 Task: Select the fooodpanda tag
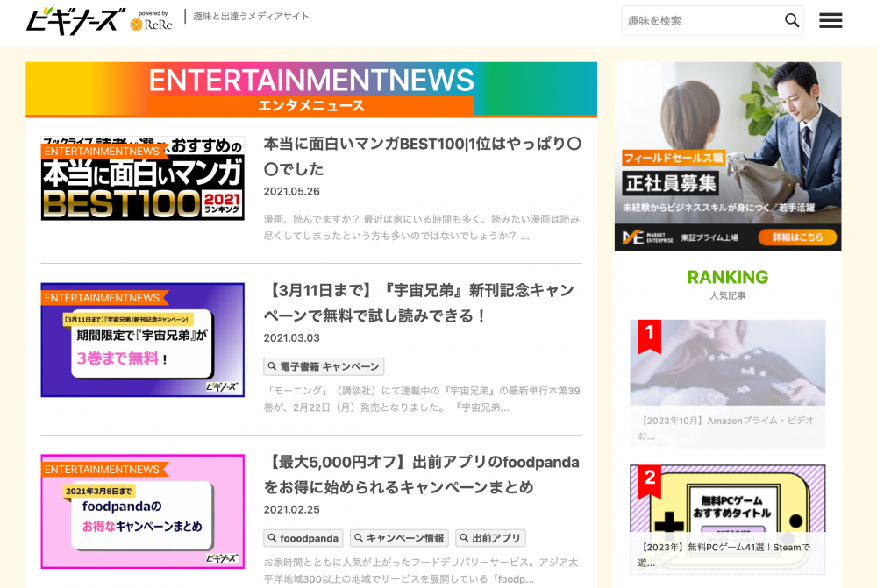pos(303,538)
